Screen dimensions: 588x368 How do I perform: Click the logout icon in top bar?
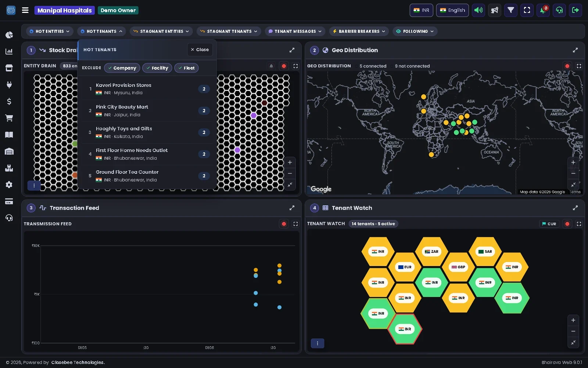[x=576, y=10]
